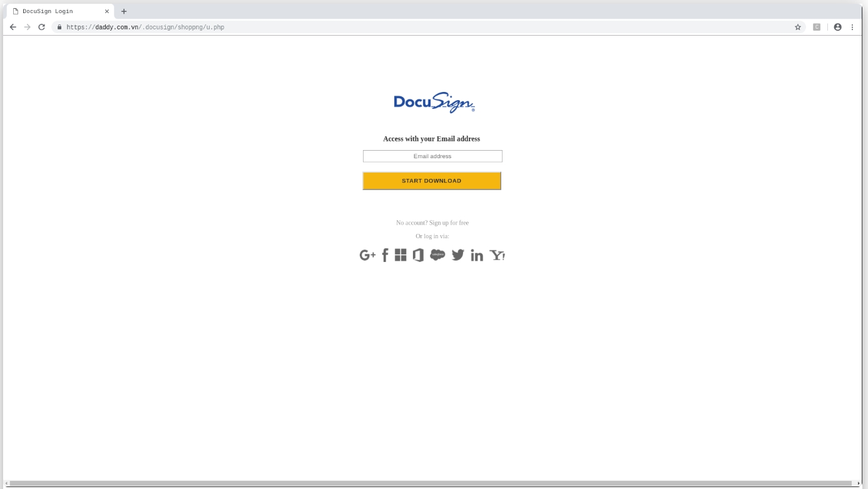Log in via Office 365
The image size is (868, 489).
[418, 255]
